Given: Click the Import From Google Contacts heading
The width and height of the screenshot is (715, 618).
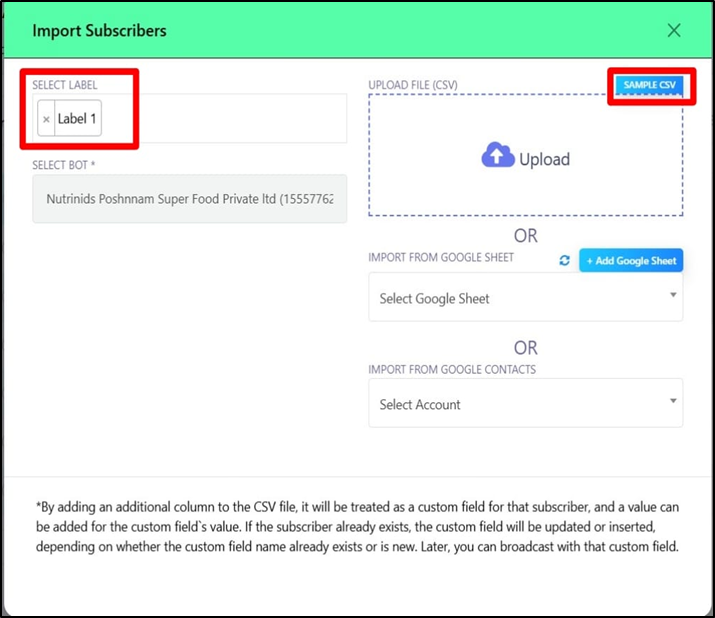Looking at the screenshot, I should pyautogui.click(x=451, y=369).
